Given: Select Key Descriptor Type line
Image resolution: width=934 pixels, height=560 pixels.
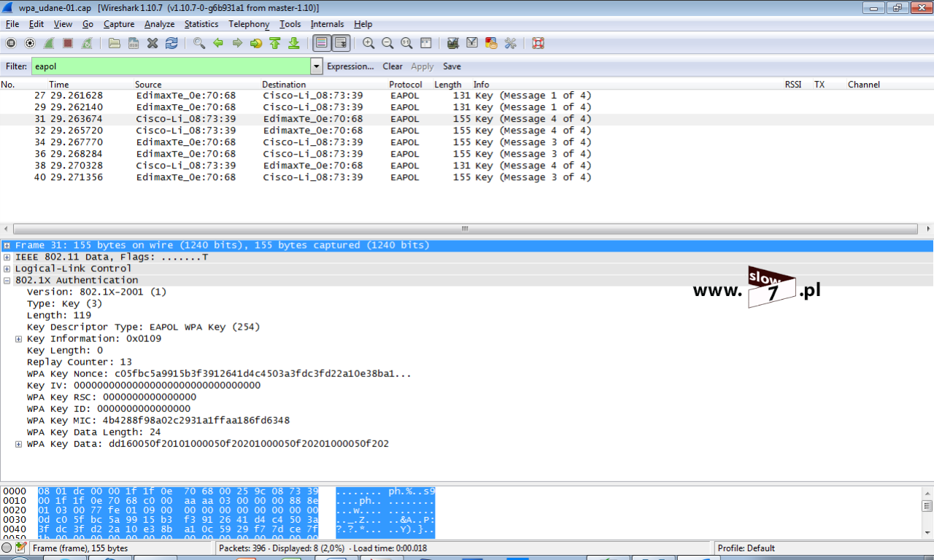Looking at the screenshot, I should point(144,327).
